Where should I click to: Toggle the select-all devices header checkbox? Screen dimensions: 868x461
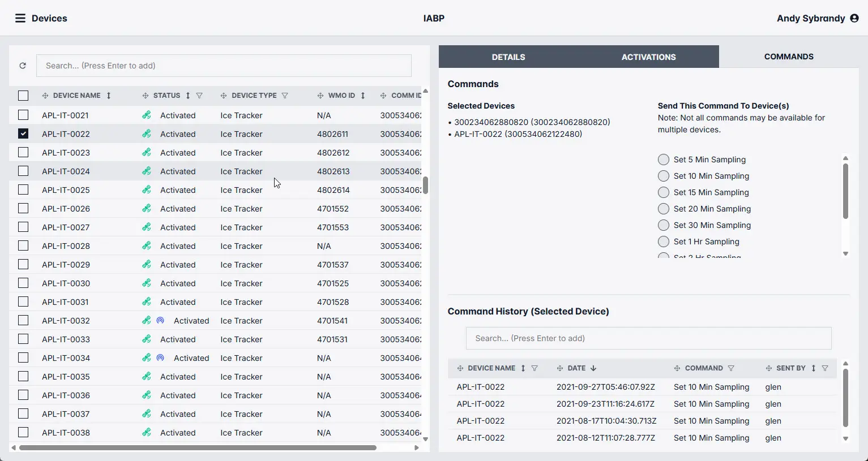23,96
